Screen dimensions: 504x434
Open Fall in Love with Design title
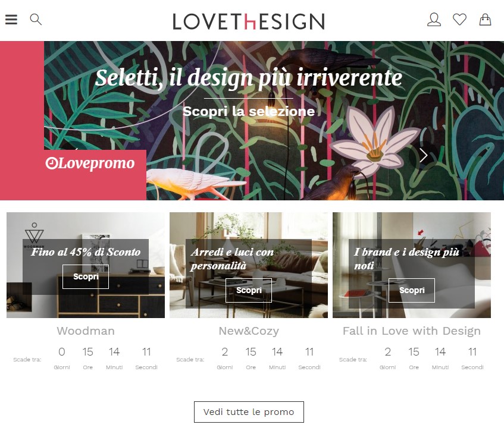click(x=411, y=331)
